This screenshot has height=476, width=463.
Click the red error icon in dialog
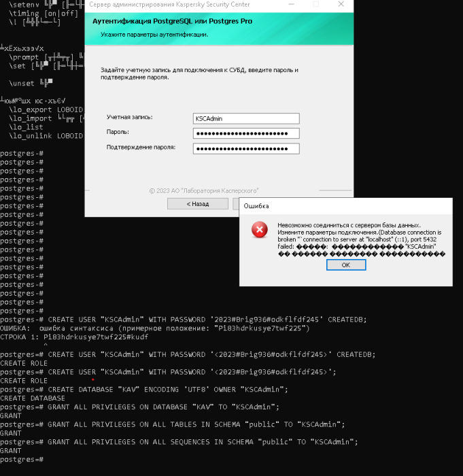tap(260, 230)
